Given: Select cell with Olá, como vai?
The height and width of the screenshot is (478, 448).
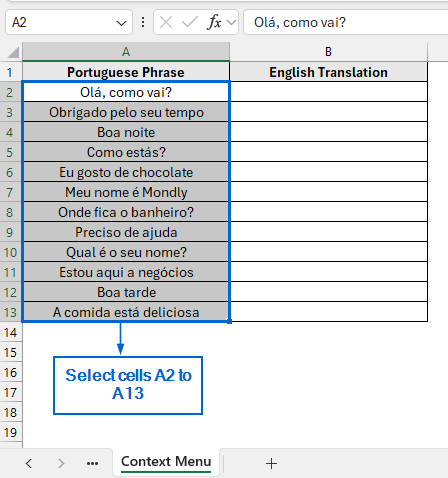Looking at the screenshot, I should [126, 92].
